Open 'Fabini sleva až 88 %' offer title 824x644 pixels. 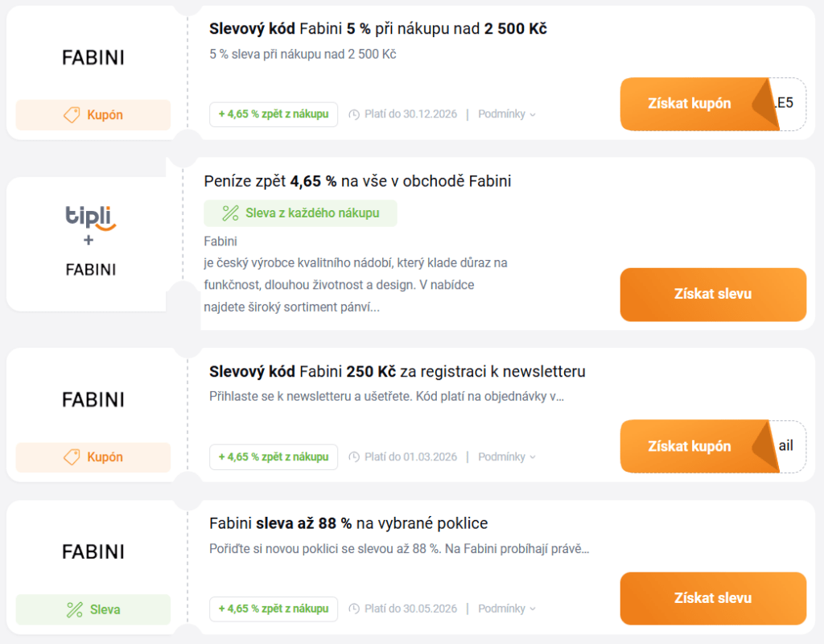[x=348, y=523]
